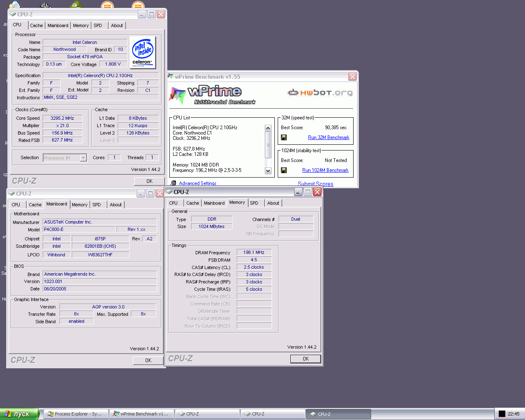Viewport: 525px width, 420px height.
Task: Open About tab in Memory CPU-Z window
Action: tap(273, 203)
